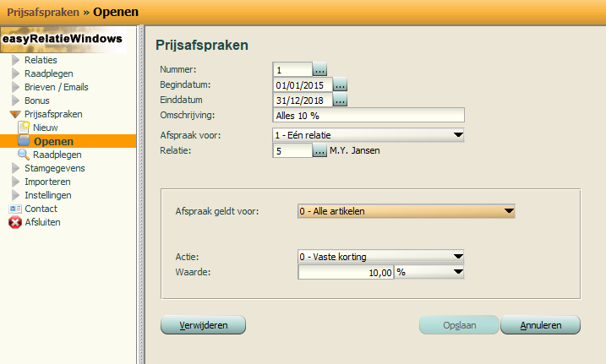Open the Afspraak geldt voor dropdown
The image size is (606, 364).
pos(407,211)
